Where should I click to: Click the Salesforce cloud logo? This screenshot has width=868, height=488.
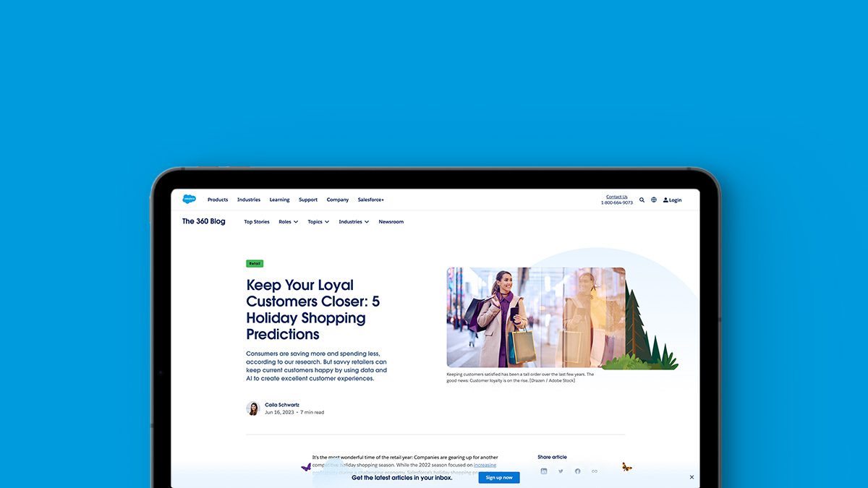pyautogui.click(x=189, y=200)
